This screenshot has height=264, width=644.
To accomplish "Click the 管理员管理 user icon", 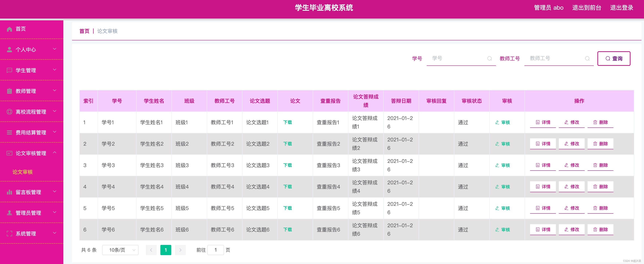I will 9,213.
